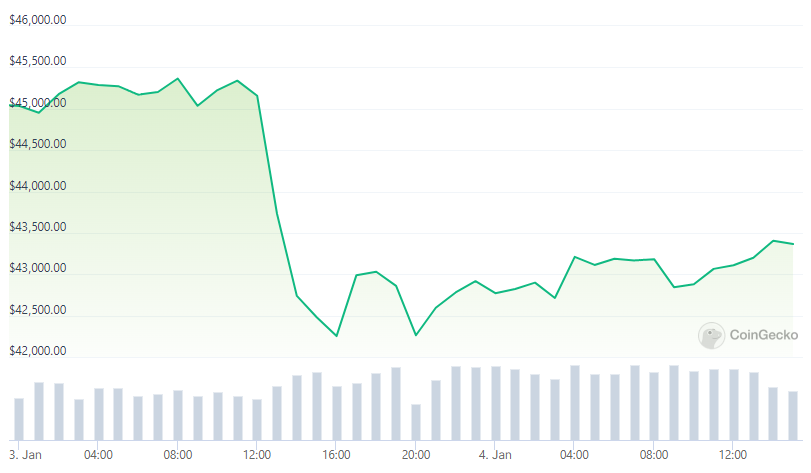Image resolution: width=811 pixels, height=473 pixels.
Task: Click the 16:00 time axis label
Action: (336, 455)
